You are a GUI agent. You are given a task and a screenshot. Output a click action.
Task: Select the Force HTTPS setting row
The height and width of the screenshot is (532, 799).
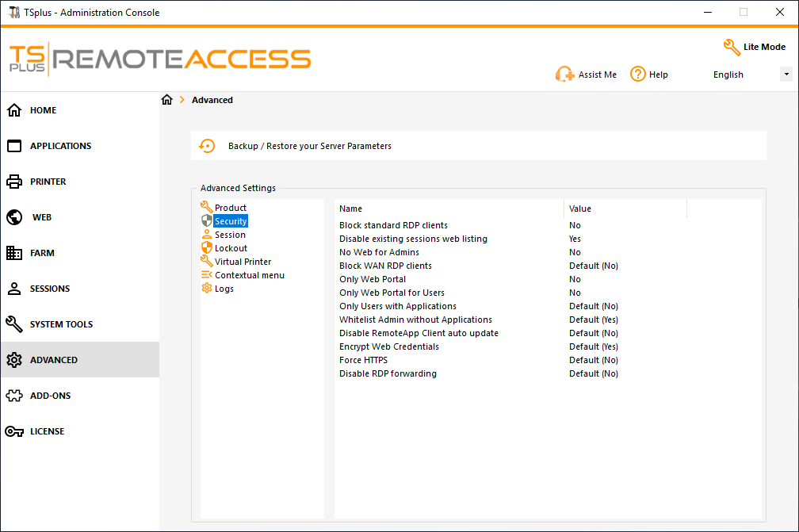[363, 360]
